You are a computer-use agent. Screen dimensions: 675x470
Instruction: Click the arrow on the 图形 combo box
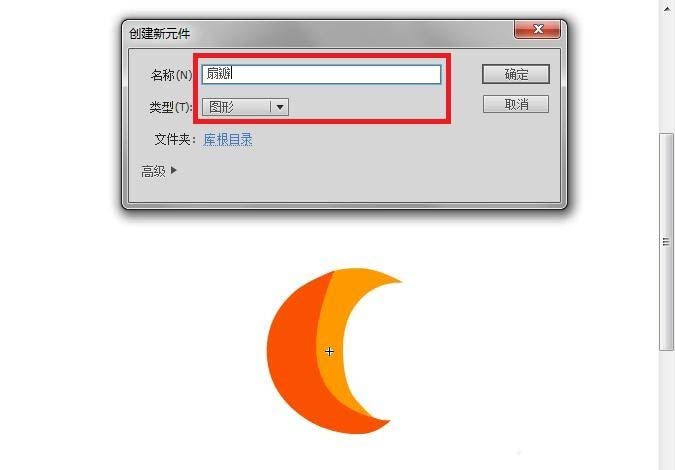(x=280, y=107)
